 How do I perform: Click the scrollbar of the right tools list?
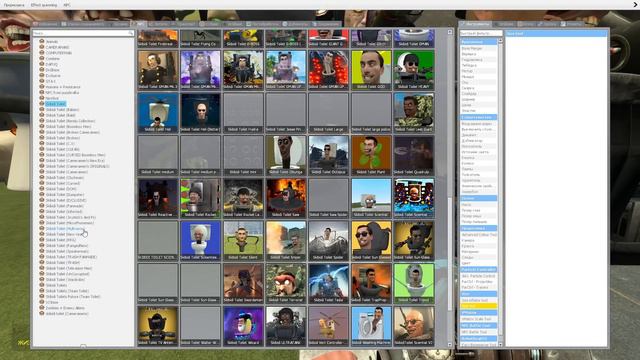[x=500, y=188]
